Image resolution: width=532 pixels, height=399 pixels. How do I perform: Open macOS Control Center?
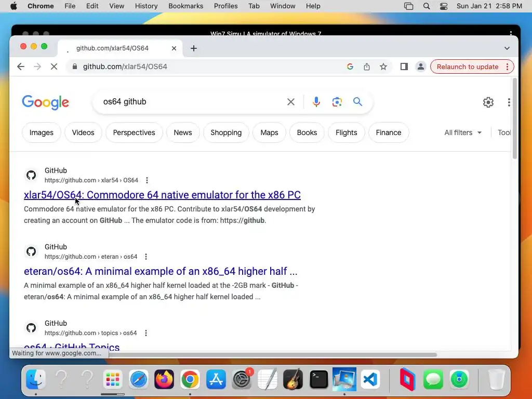pyautogui.click(x=444, y=6)
